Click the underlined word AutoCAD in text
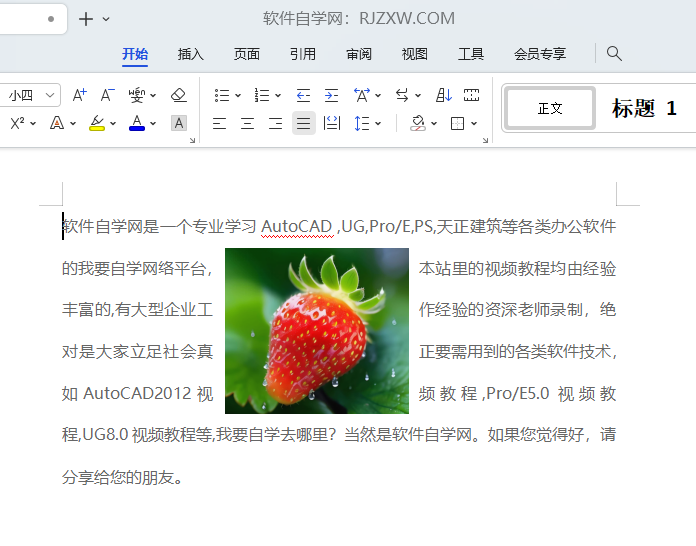Screen dimensions: 696x546 pos(297,226)
